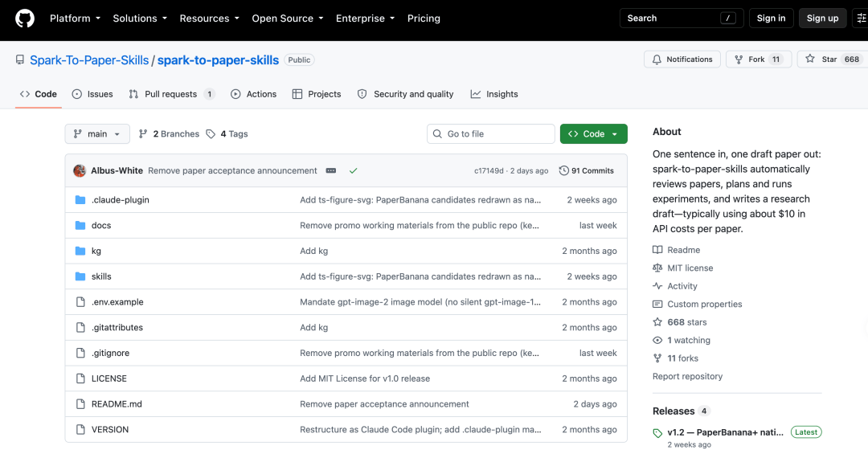This screenshot has height=450, width=868.
Task: Focus the Go to file field
Action: tap(490, 134)
